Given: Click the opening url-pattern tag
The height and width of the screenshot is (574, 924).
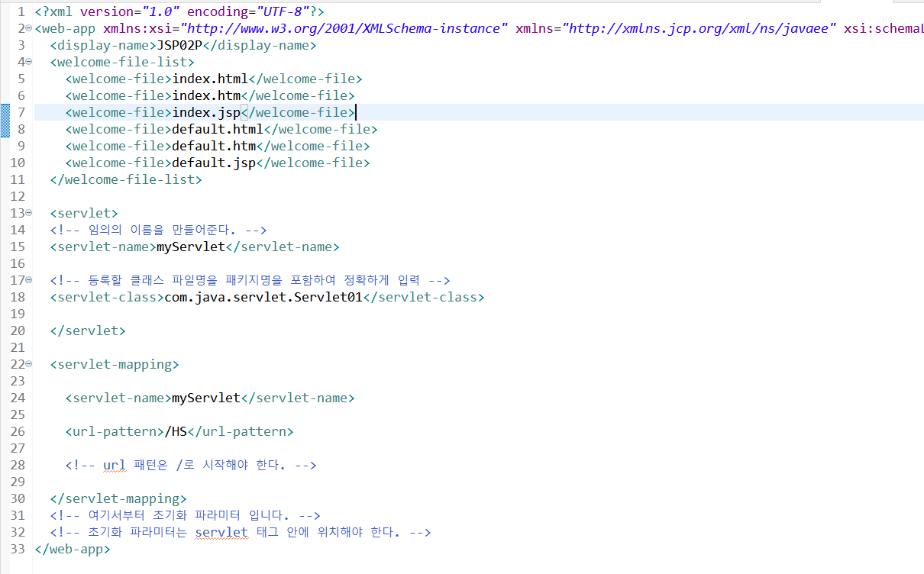Looking at the screenshot, I should [x=115, y=431].
